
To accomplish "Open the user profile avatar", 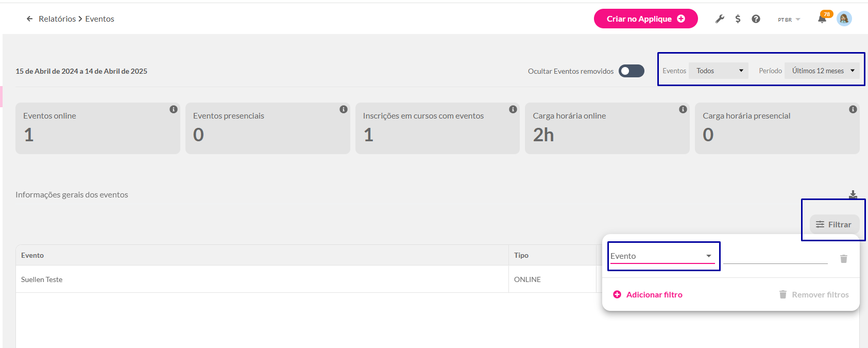I will [844, 19].
